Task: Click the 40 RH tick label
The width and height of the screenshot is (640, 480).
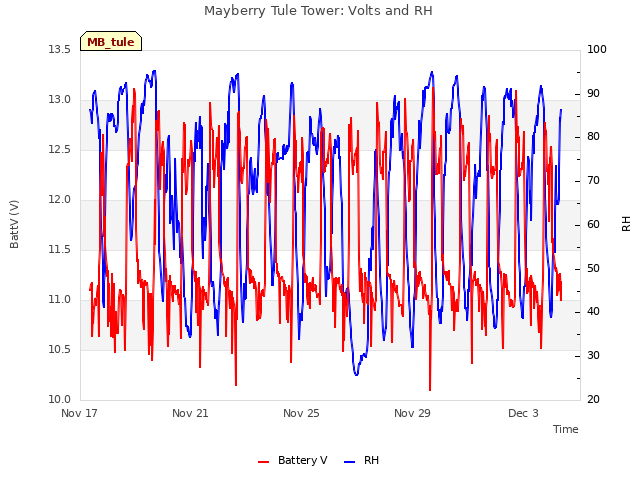Action: click(593, 312)
